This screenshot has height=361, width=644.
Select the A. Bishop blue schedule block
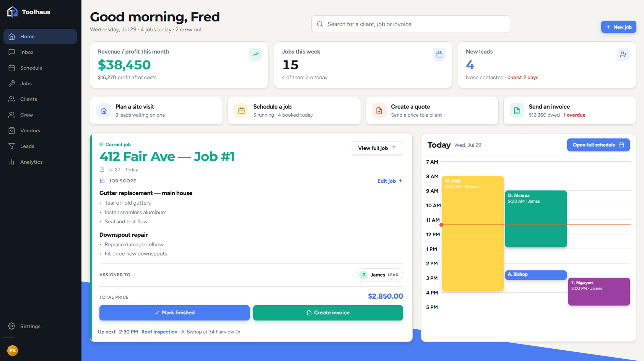click(x=536, y=275)
